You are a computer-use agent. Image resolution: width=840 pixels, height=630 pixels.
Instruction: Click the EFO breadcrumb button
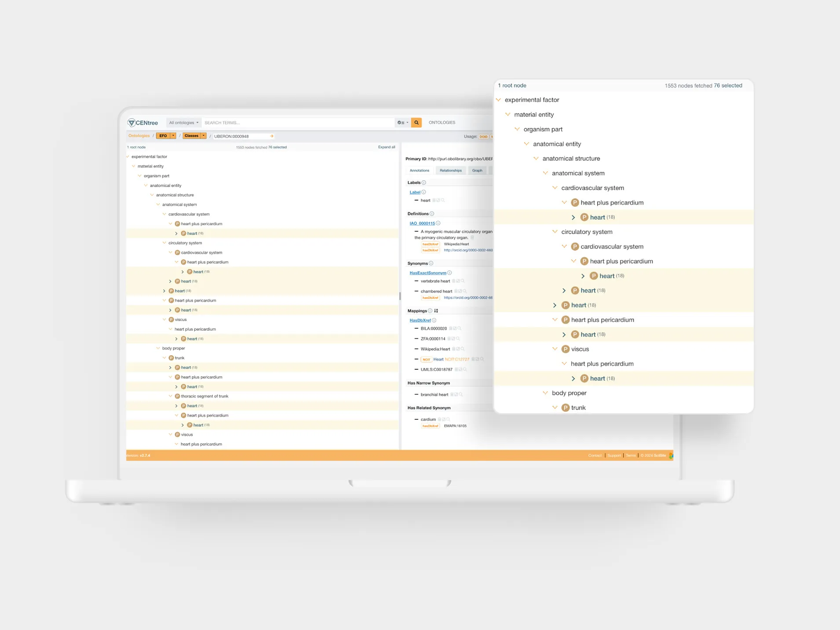163,136
